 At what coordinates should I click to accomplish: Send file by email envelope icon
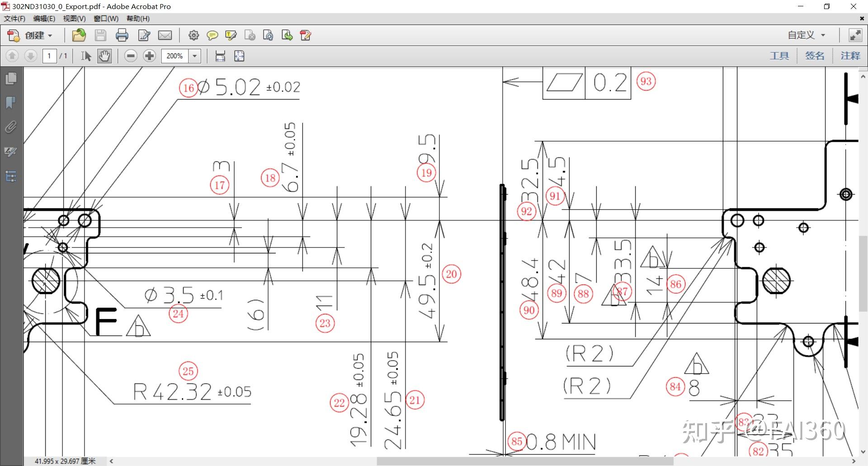pos(165,35)
